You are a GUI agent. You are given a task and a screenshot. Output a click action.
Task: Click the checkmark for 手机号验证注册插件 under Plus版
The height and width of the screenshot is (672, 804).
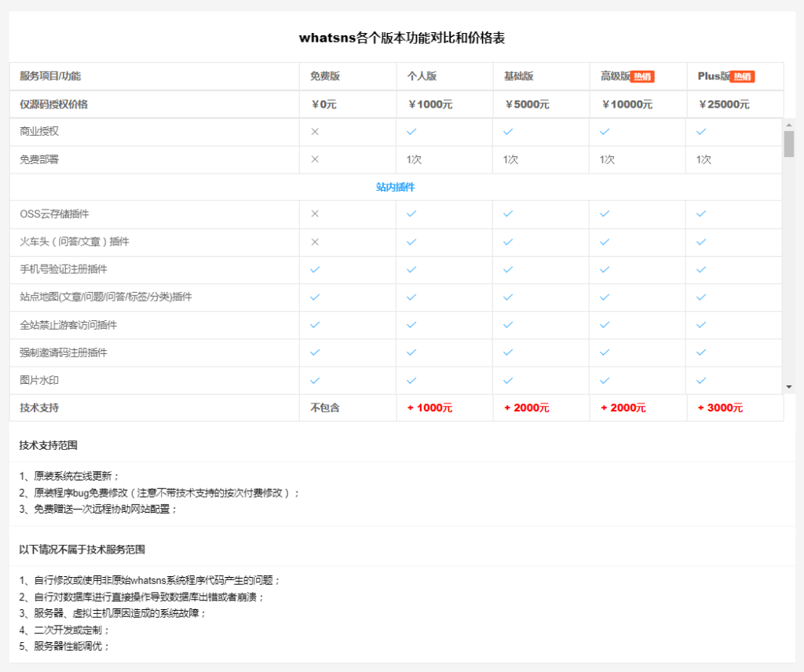click(701, 269)
